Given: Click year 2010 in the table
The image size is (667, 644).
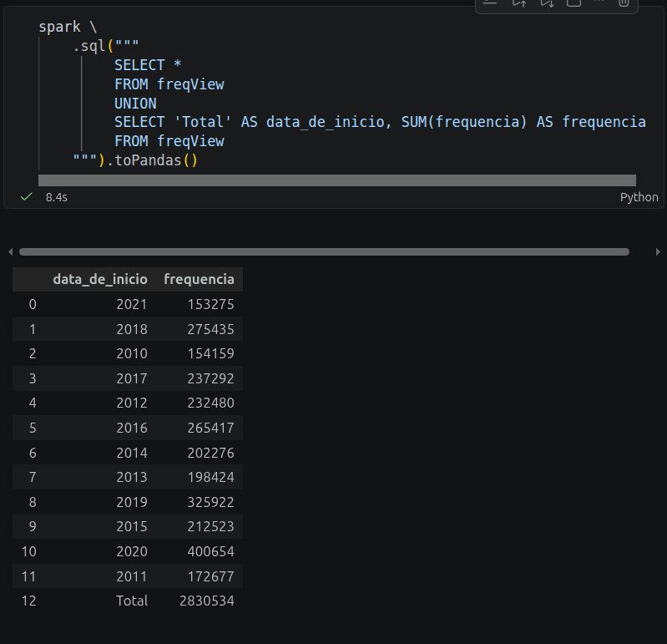Looking at the screenshot, I should coord(132,353).
